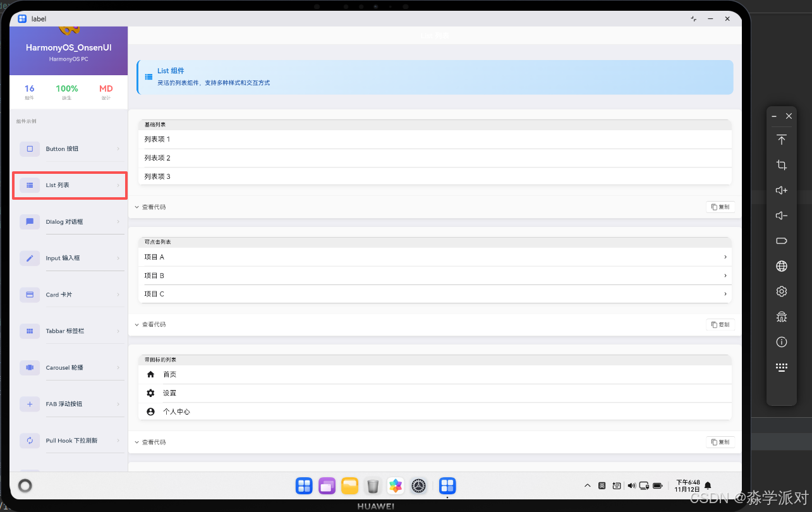Viewport: 812px width, 512px height.
Task: Click the up-arrow-to-bar icon in emulator toolbar
Action: pyautogui.click(x=782, y=140)
